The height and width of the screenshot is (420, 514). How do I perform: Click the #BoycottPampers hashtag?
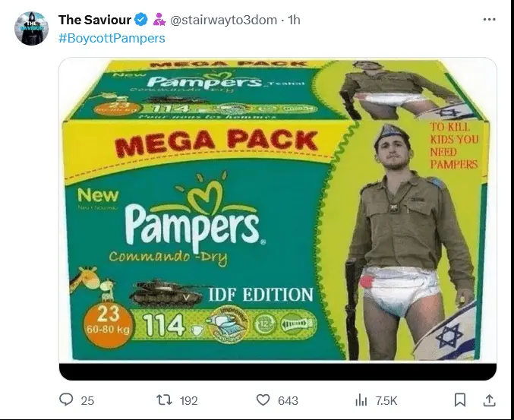[x=111, y=38]
